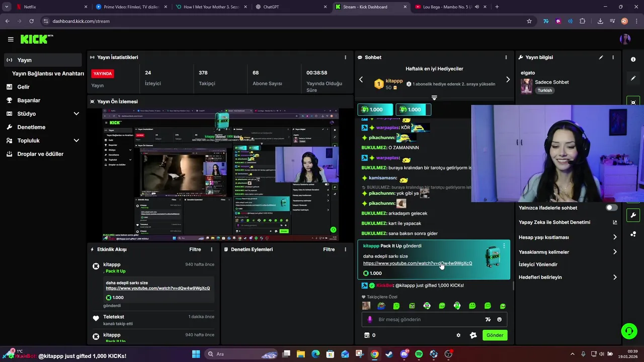Expand the Topluluk sidebar chevron

pyautogui.click(x=76, y=140)
